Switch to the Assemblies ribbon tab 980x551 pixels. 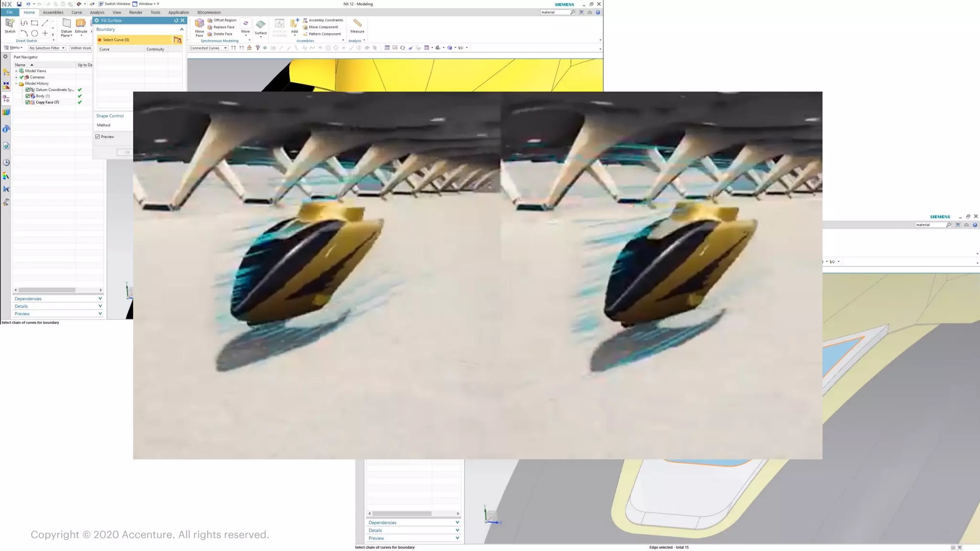tap(53, 12)
